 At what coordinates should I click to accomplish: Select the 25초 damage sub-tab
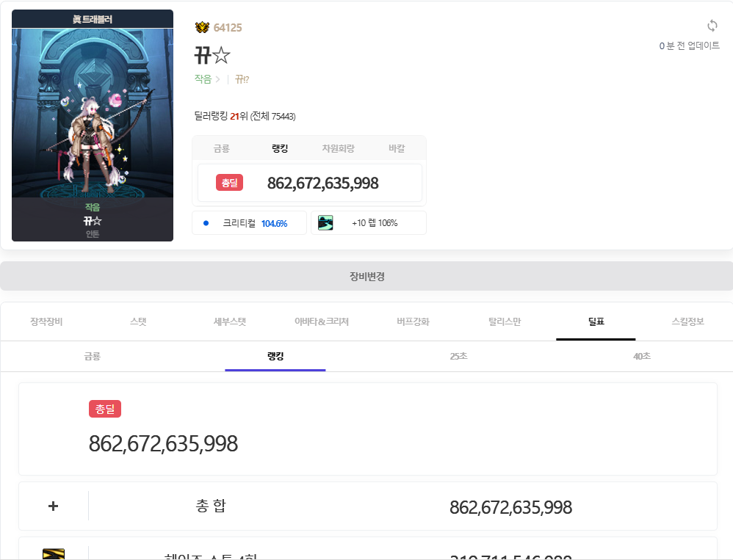(458, 356)
